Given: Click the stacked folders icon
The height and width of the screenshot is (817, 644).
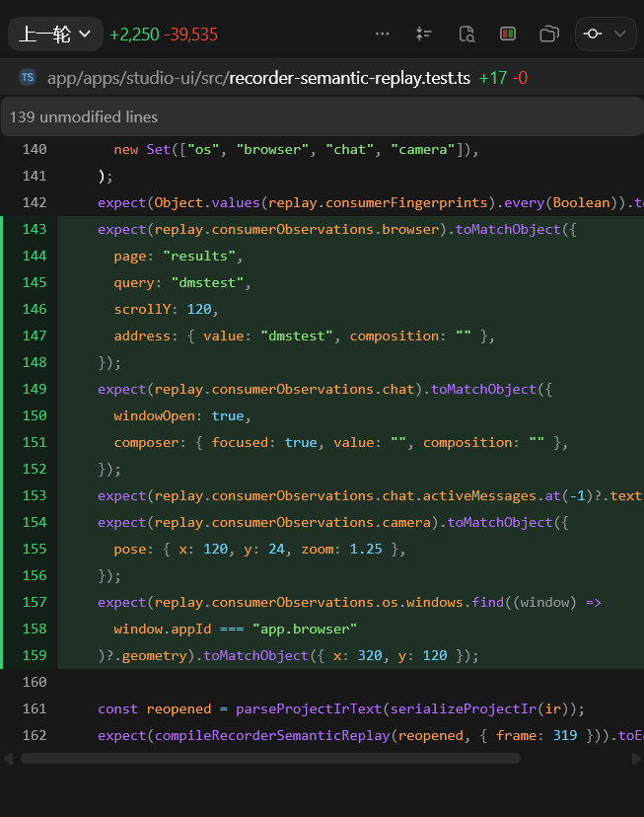Looking at the screenshot, I should pos(549,34).
